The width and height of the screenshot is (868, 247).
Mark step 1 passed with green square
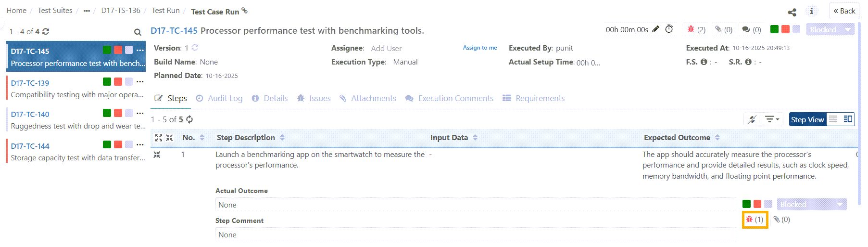tap(746, 204)
